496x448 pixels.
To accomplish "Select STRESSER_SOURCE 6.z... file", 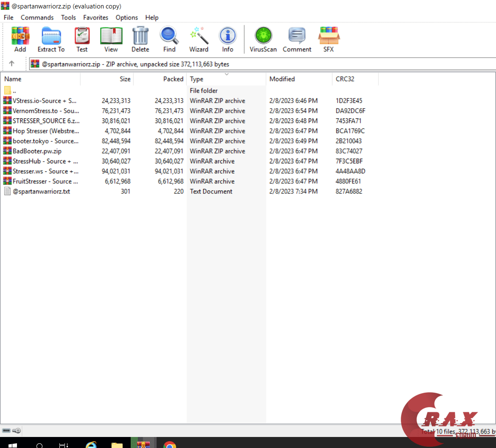I will click(46, 121).
